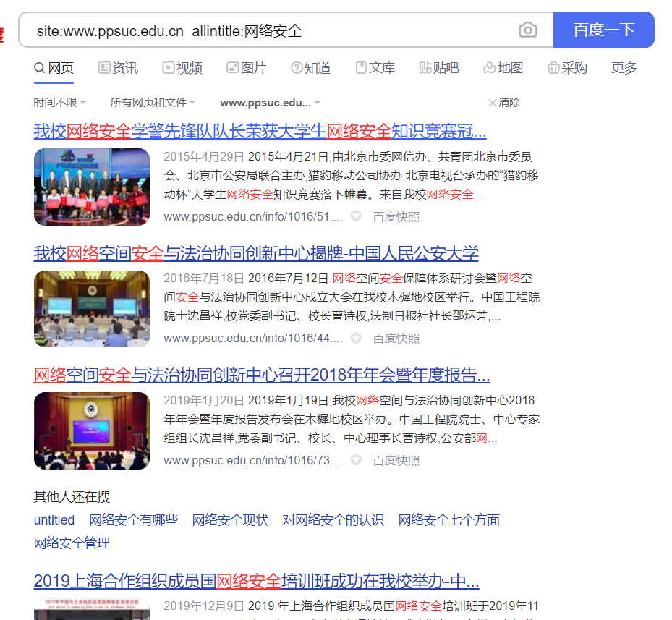Go to the 文库 tab

[x=375, y=68]
